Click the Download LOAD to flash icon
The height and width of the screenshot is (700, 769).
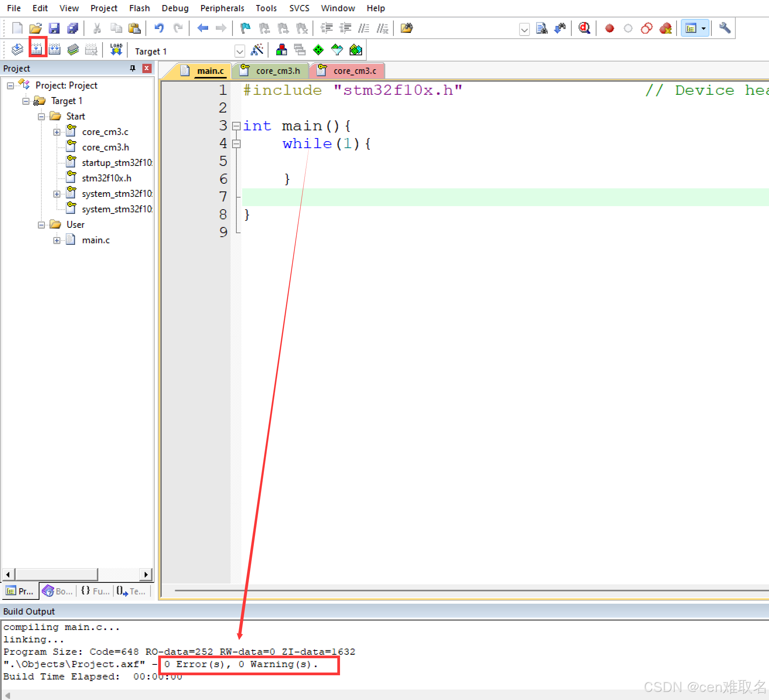pyautogui.click(x=116, y=50)
